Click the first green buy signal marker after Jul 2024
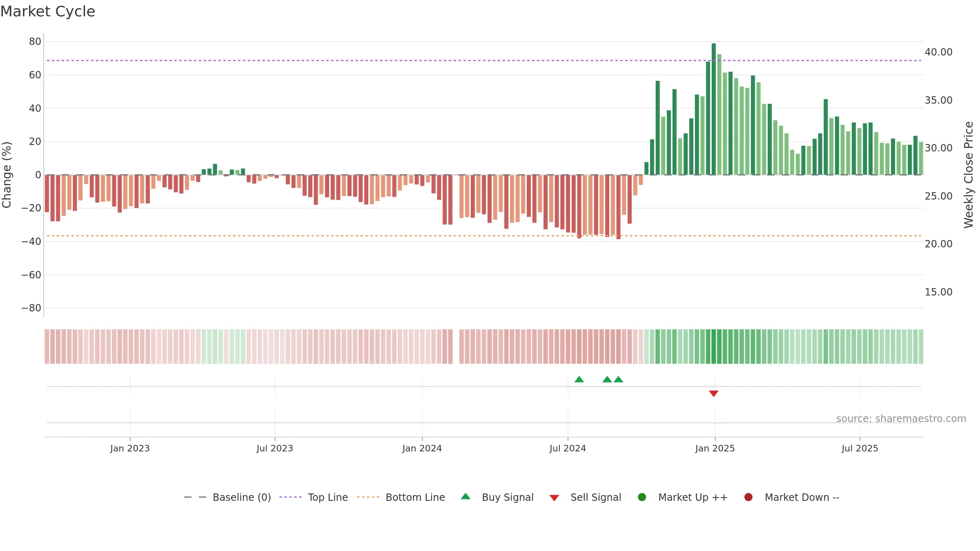This screenshot has width=980, height=551. click(x=579, y=379)
